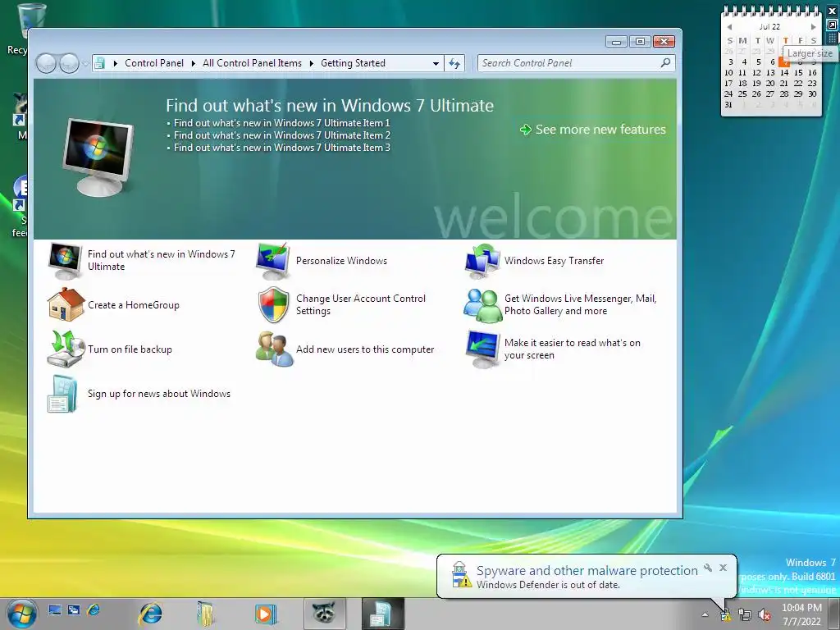Click the Windows Live Messenger people icon
This screenshot has width=840, height=630.
482,305
